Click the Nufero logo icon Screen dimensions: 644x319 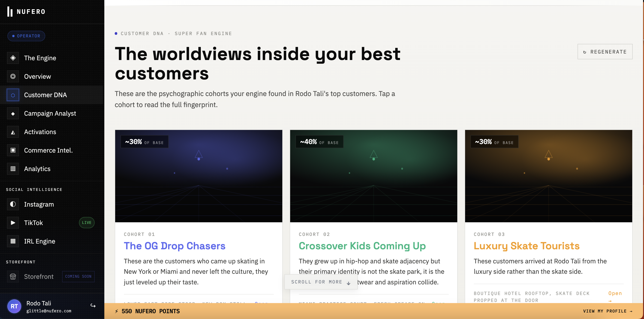tap(10, 12)
